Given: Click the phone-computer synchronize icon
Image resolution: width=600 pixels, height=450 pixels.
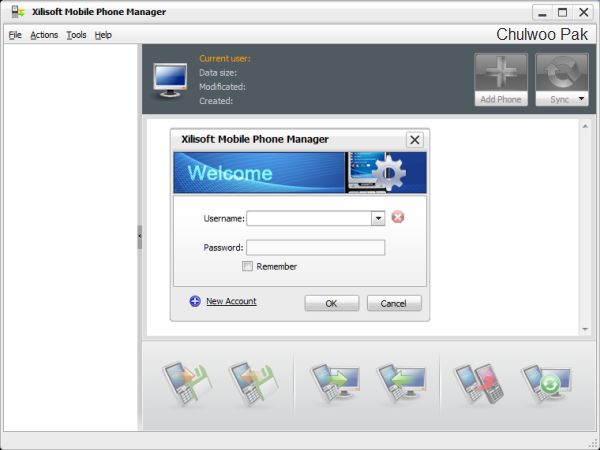Looking at the screenshot, I should [546, 383].
